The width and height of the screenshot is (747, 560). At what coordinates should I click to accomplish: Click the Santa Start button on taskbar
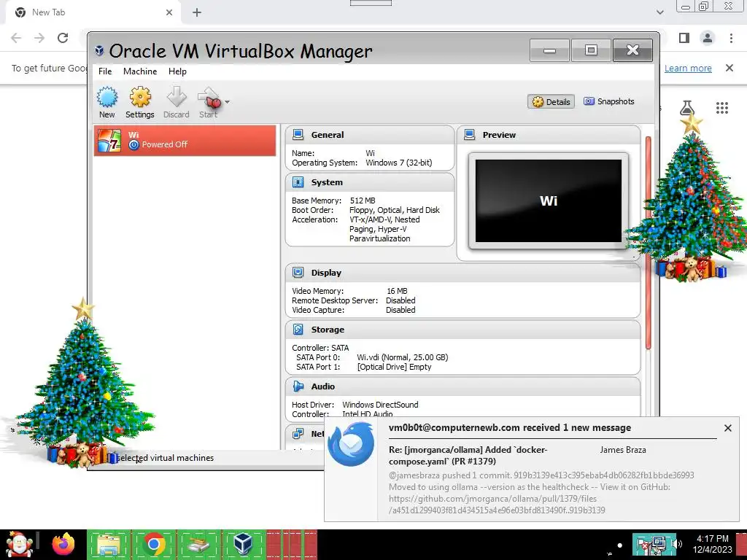(x=19, y=544)
